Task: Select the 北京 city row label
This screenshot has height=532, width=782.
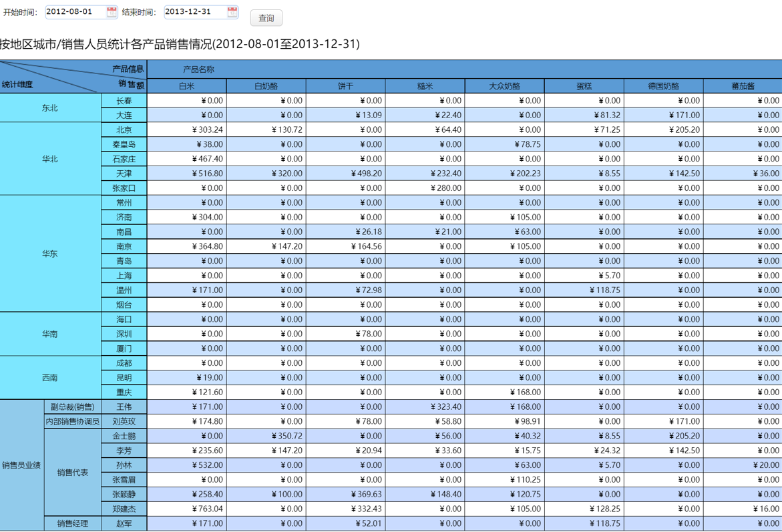Action: (x=124, y=129)
